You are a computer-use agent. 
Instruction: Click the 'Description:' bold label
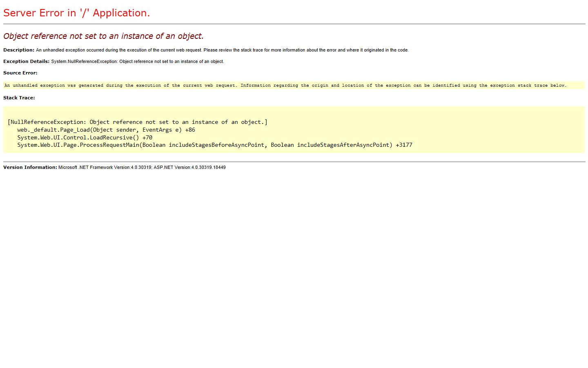[x=19, y=50]
